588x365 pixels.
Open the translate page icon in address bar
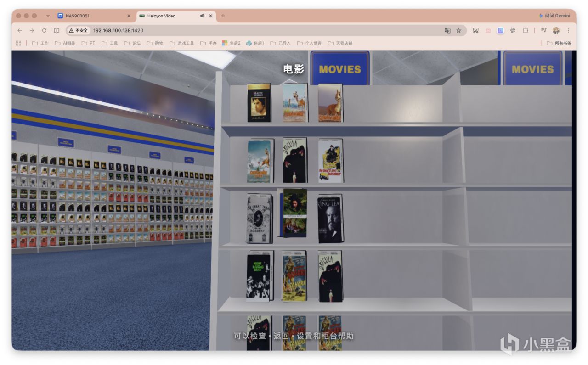point(447,30)
